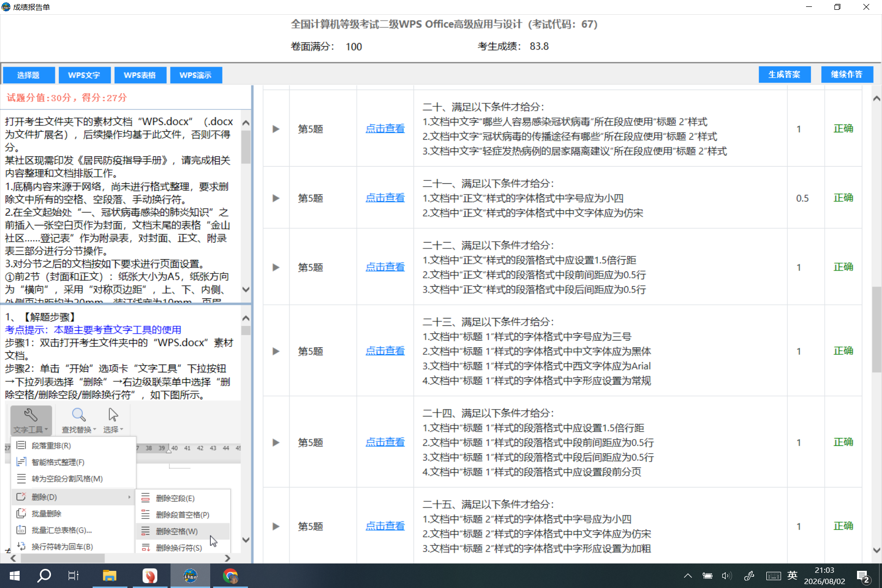Image resolution: width=882 pixels, height=588 pixels.
Task: Show hidden system tray icons
Action: 688,576
